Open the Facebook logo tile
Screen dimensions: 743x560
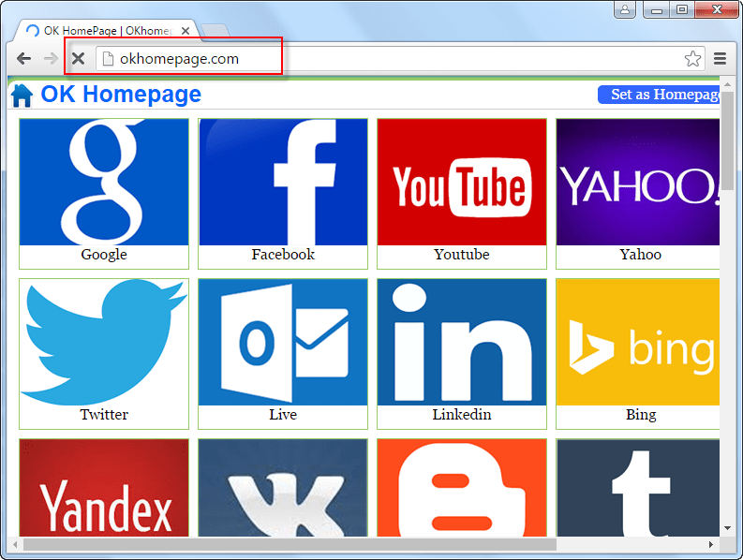[x=283, y=182]
